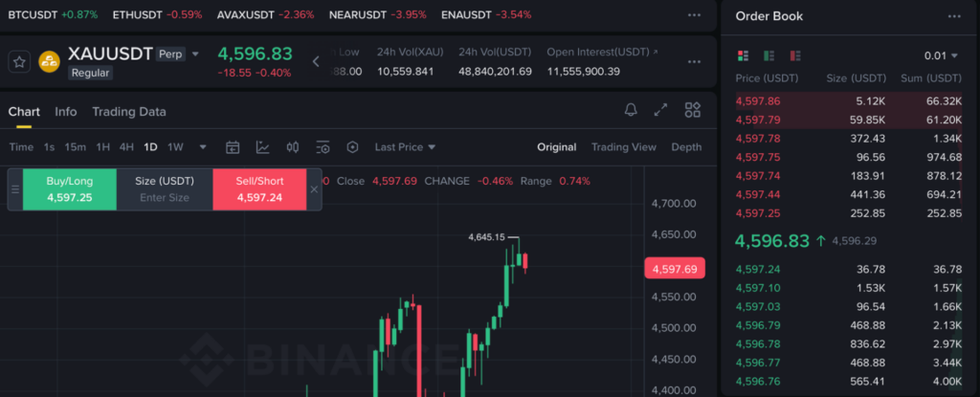Open the Last Price dropdown
This screenshot has height=397, width=980.
pos(405,147)
